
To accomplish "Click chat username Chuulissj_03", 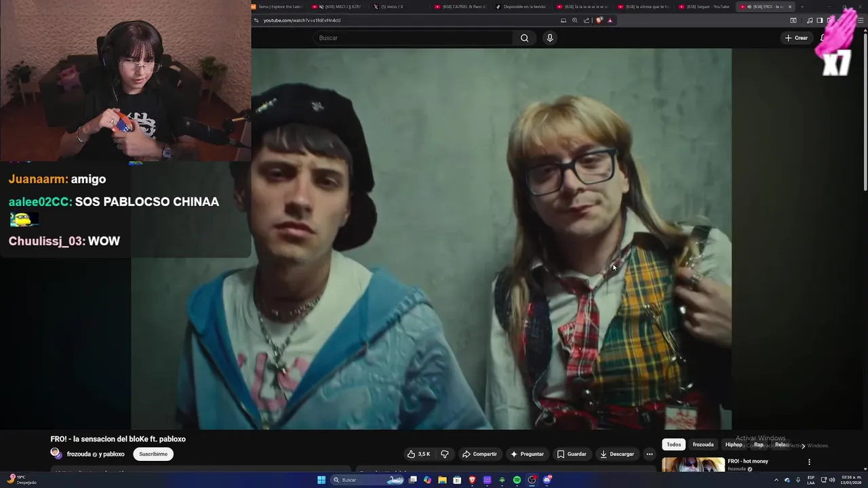I will point(46,241).
